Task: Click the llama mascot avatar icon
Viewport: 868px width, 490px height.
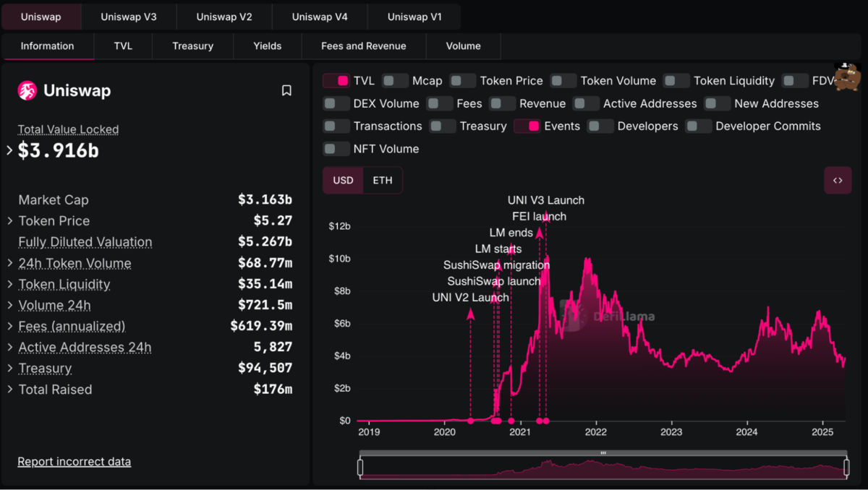Action: (x=847, y=76)
